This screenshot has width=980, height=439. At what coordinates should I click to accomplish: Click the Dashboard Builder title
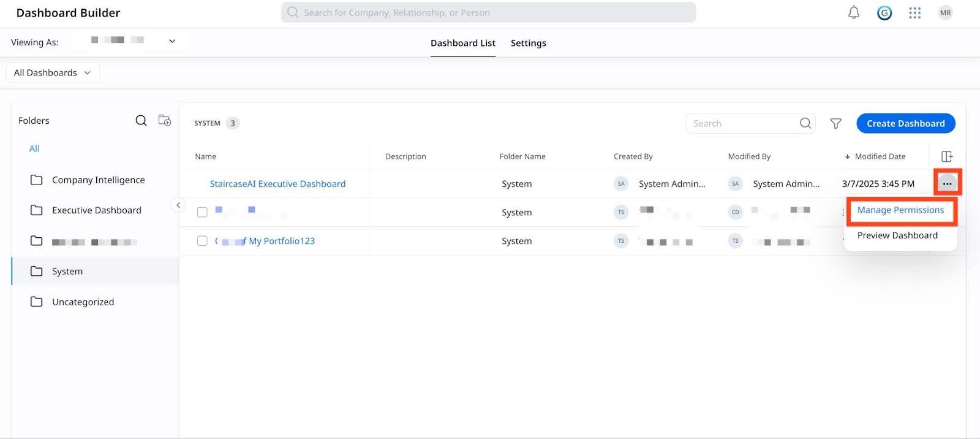68,12
